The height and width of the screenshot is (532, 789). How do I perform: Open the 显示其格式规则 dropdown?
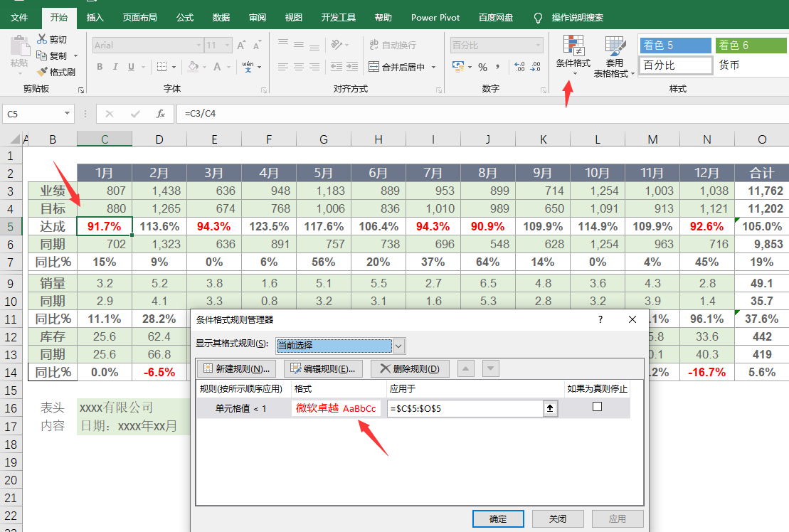[398, 346]
